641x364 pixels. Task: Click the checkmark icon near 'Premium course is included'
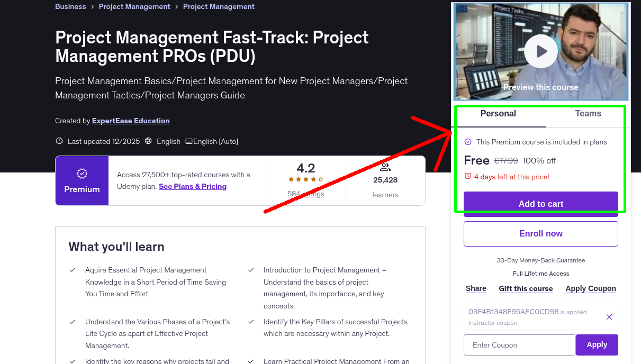[x=468, y=142]
